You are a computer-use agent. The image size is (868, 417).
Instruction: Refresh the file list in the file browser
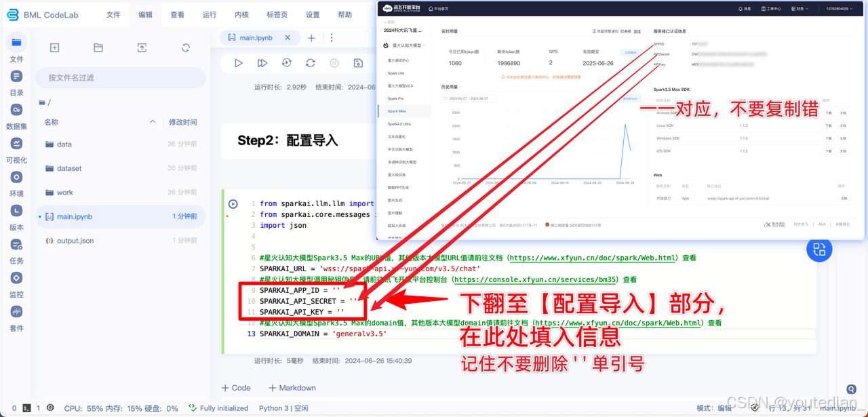click(x=184, y=47)
